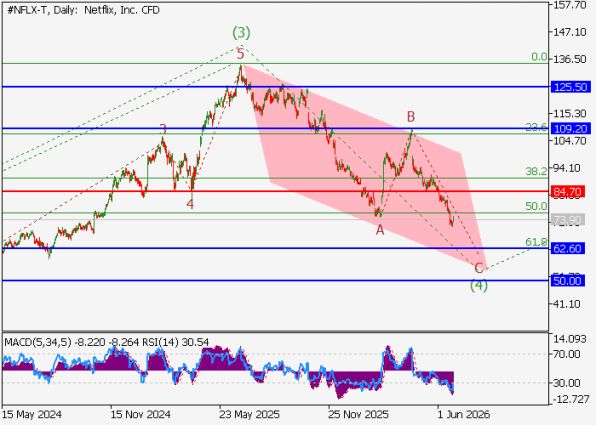Click the MACD(5,34,5) indicator label
596x425 pixels.
pos(38,343)
